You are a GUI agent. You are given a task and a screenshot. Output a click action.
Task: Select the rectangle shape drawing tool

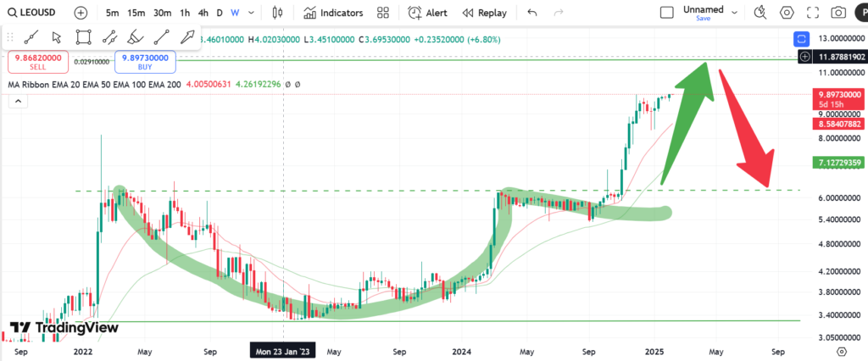click(x=82, y=36)
